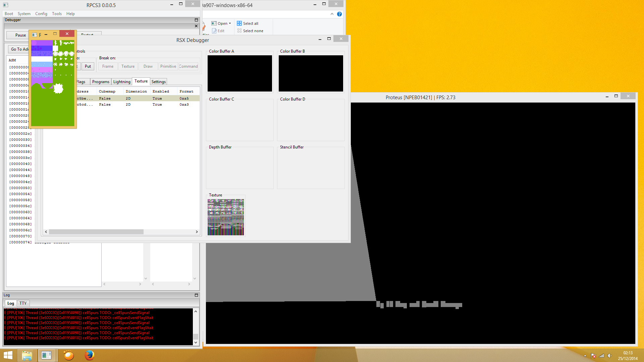Viewport: 644px width, 362px height.
Task: Close the Debugger panel with the X icon
Action: click(x=196, y=26)
